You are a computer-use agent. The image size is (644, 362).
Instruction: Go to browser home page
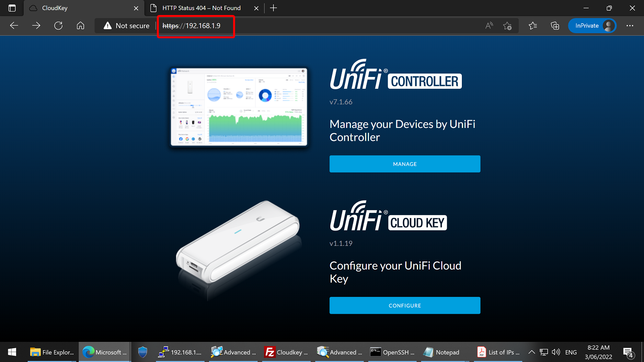click(81, 26)
